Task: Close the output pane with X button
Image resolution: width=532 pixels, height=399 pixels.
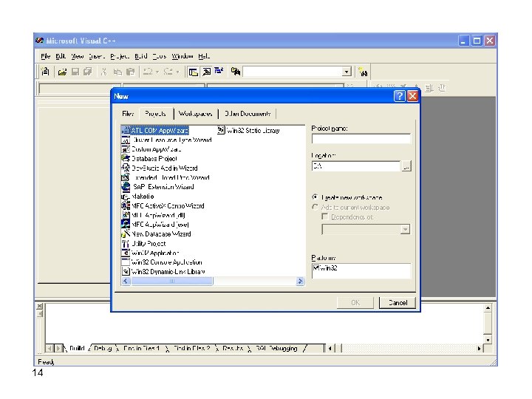Action: pos(40,306)
